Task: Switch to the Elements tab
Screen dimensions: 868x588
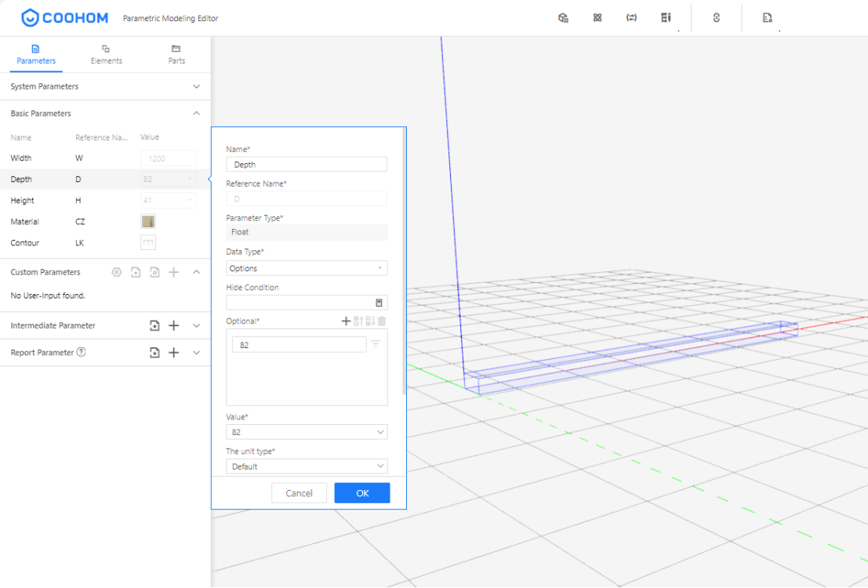Action: pos(106,54)
